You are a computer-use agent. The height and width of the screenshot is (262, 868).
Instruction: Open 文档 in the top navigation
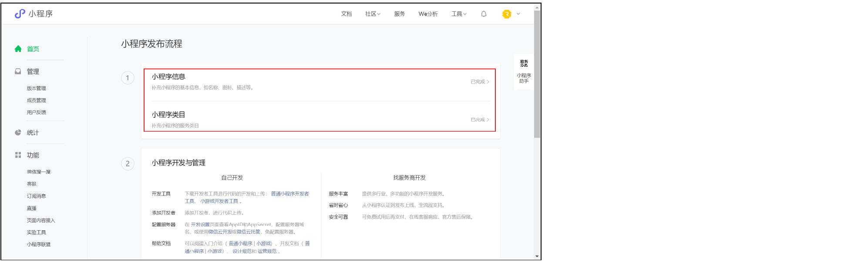tap(347, 14)
